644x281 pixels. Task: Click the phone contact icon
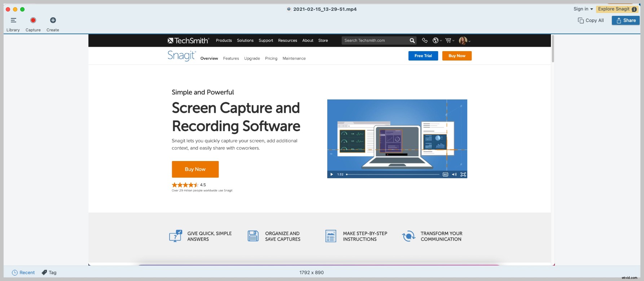coord(425,40)
